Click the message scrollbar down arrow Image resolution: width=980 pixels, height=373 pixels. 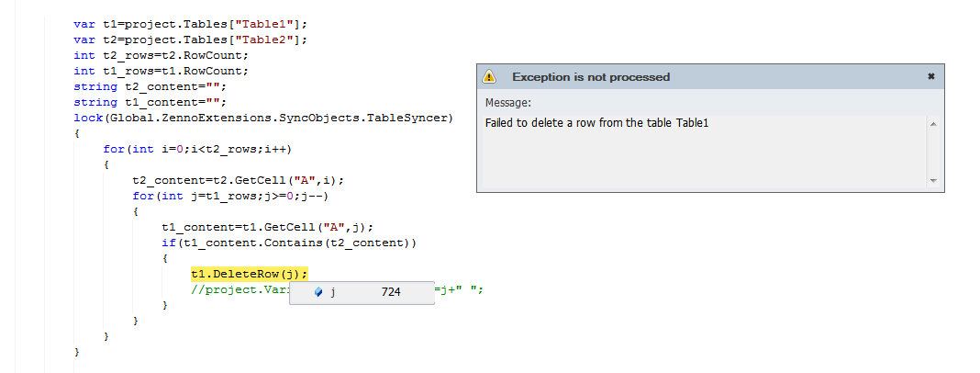tap(933, 180)
